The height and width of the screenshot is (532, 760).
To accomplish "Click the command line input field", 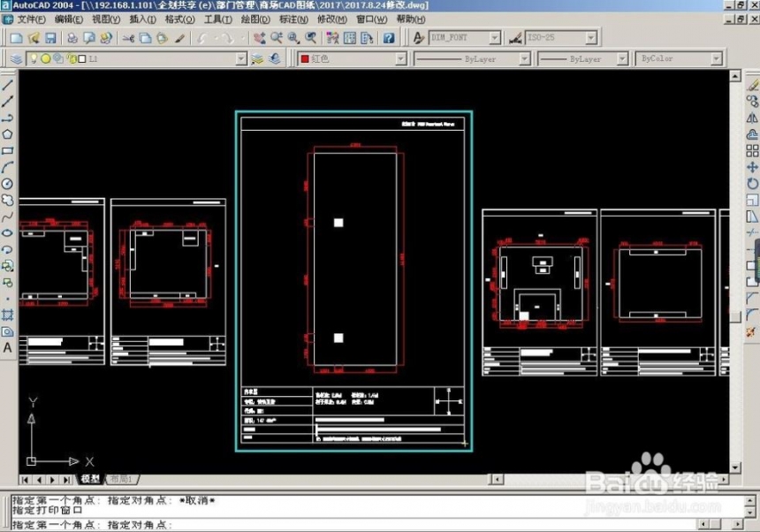I will coord(353,524).
